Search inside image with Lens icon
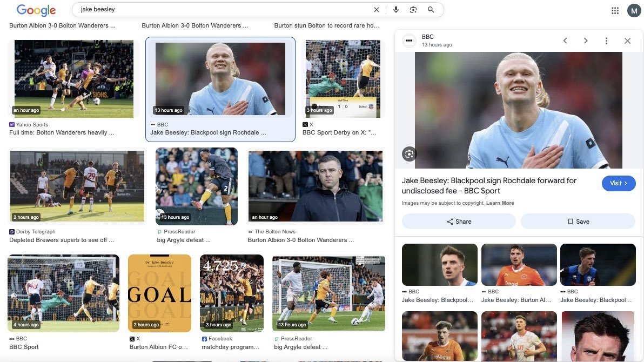Image resolution: width=644 pixels, height=362 pixels. 409,154
